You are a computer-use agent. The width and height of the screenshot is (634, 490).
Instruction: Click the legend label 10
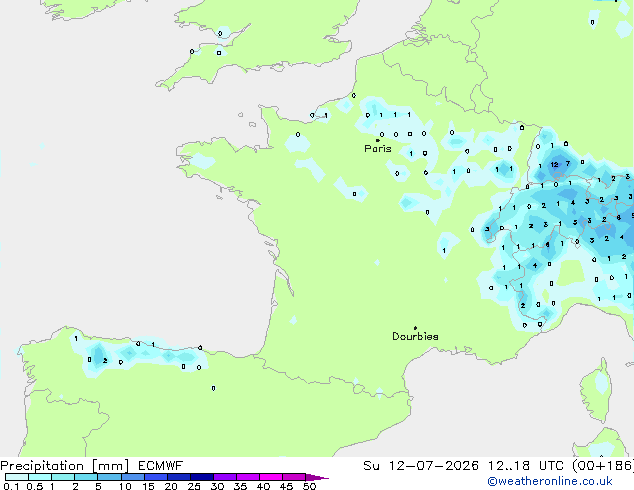point(125,486)
